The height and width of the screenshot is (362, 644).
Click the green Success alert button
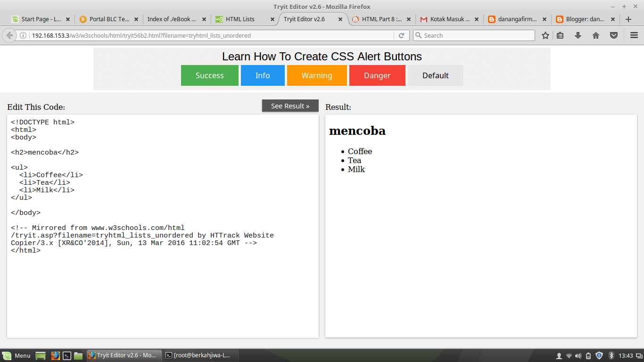coord(209,75)
